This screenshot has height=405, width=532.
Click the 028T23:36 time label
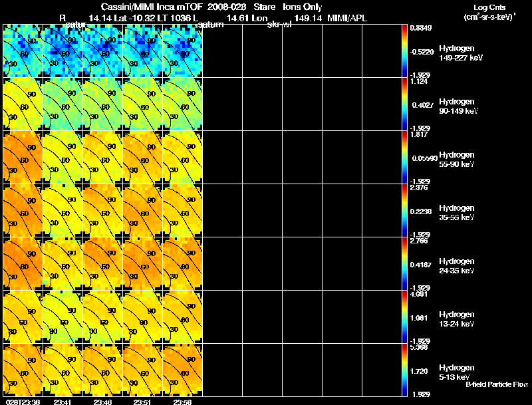(x=23, y=402)
